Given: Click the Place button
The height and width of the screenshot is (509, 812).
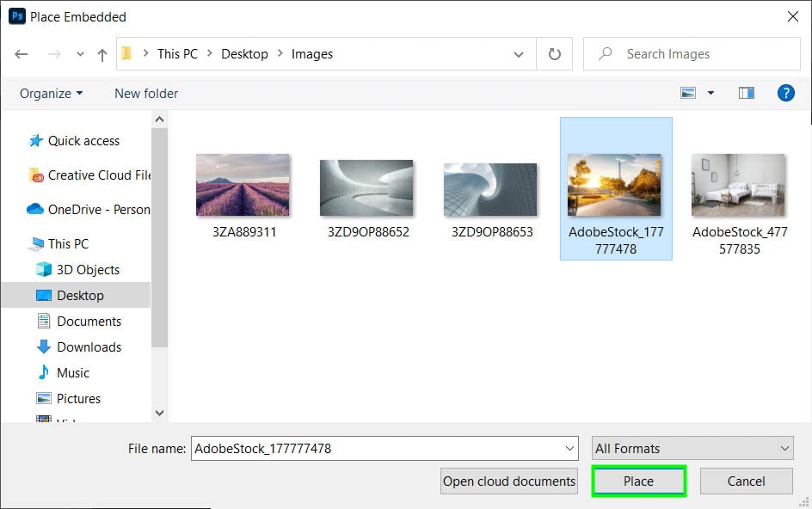Looking at the screenshot, I should pyautogui.click(x=638, y=481).
